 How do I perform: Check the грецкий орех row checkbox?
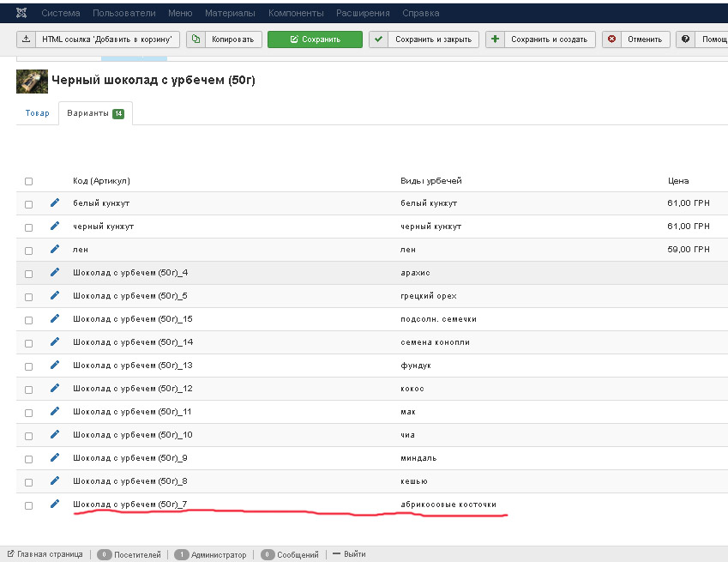[x=29, y=297]
